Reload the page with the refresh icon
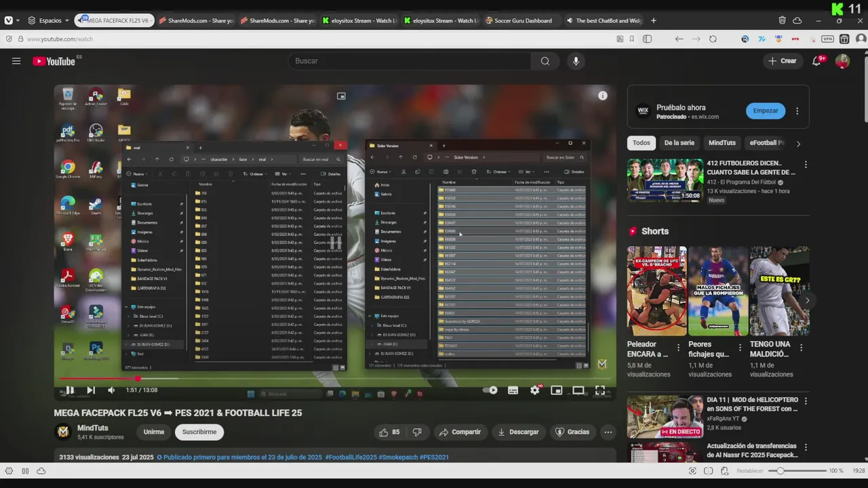The height and width of the screenshot is (488, 868). pyautogui.click(x=713, y=39)
